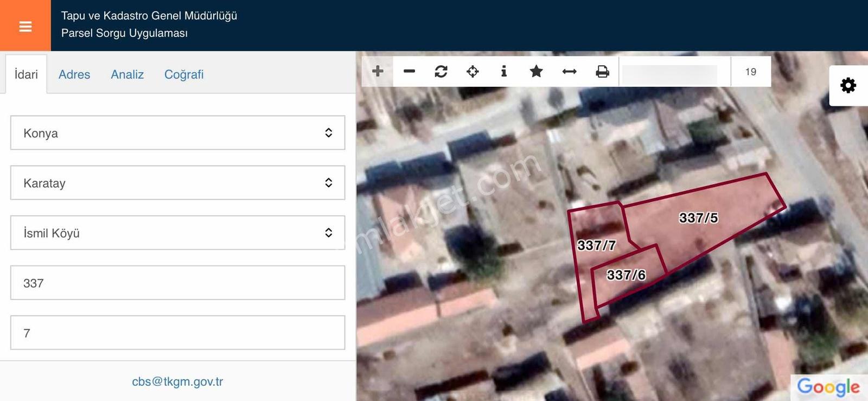This screenshot has width=868, height=401.
Task: Zoom in with the plus icon
Action: pyautogui.click(x=378, y=71)
